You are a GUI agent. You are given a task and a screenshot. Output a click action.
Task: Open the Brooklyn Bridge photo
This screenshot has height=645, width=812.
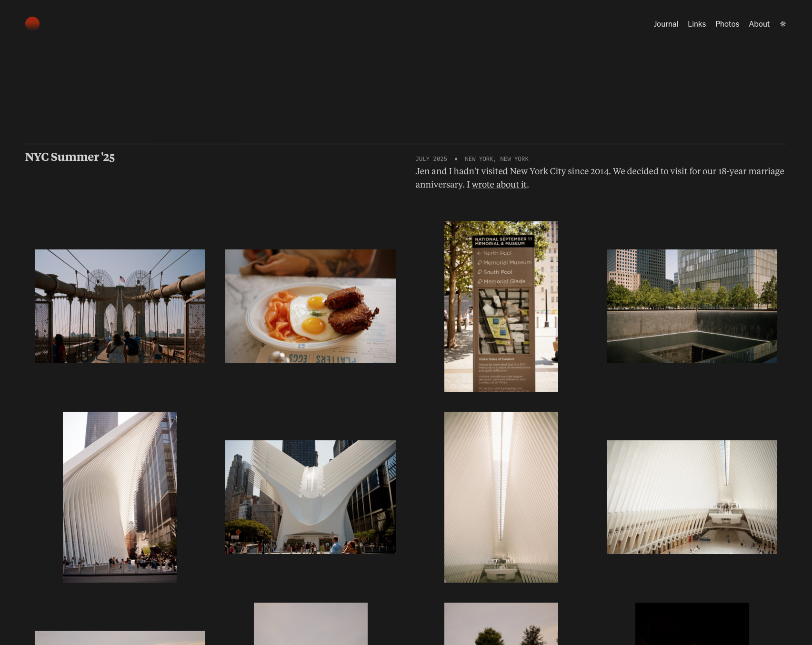pos(120,306)
